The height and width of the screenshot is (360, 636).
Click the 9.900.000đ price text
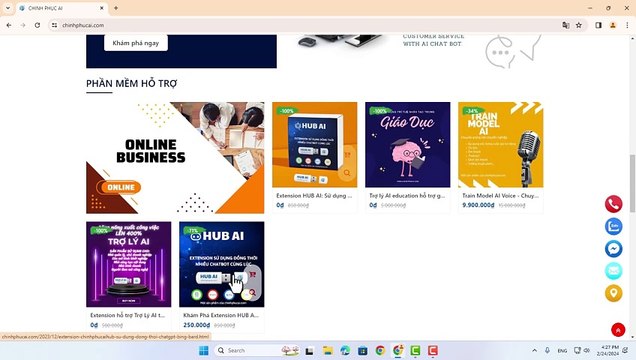point(478,205)
